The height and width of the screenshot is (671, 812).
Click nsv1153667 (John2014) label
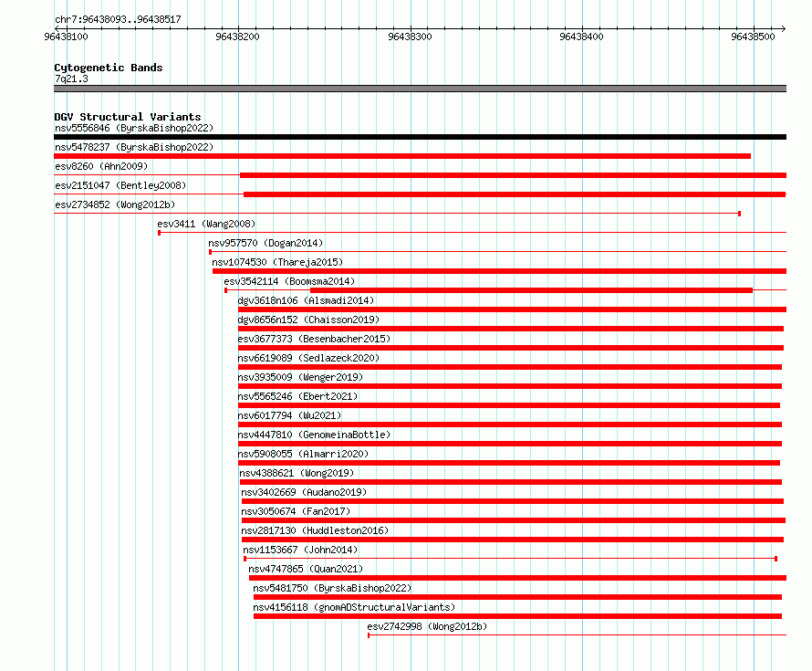coord(300,550)
